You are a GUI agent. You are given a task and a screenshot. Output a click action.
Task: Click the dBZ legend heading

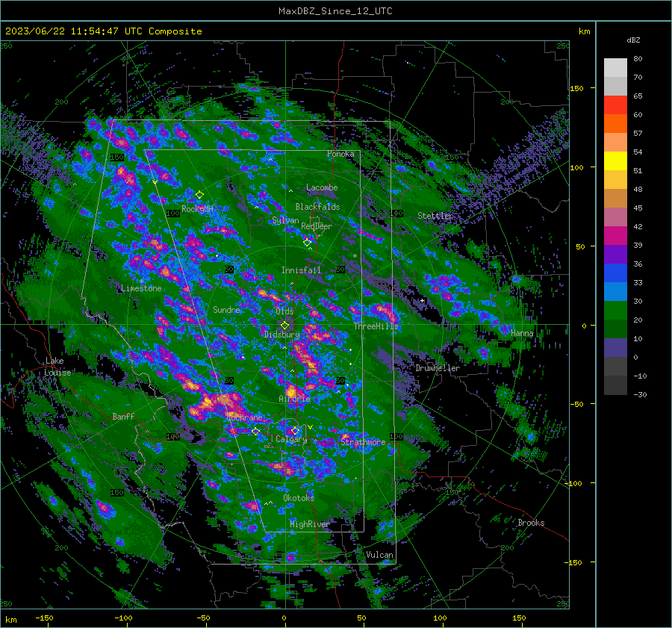(633, 40)
